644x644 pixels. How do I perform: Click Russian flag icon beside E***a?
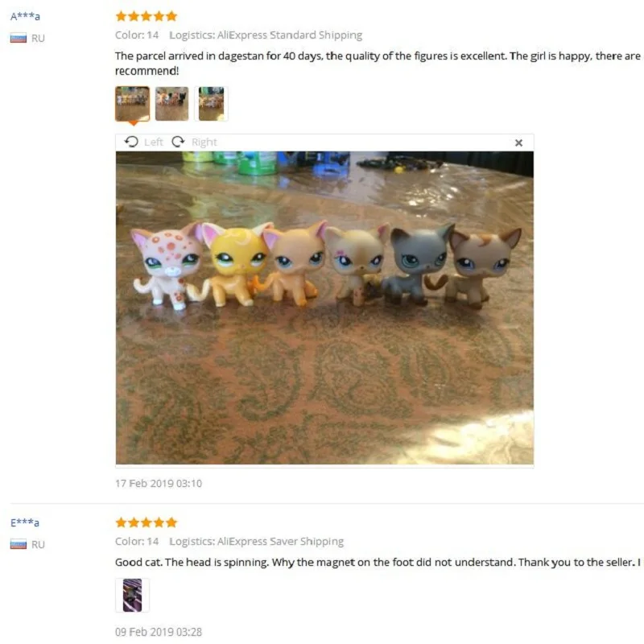point(18,544)
